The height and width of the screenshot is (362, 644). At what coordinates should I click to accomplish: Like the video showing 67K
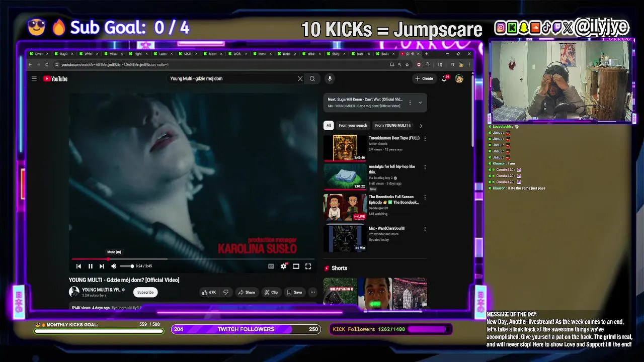click(209, 292)
